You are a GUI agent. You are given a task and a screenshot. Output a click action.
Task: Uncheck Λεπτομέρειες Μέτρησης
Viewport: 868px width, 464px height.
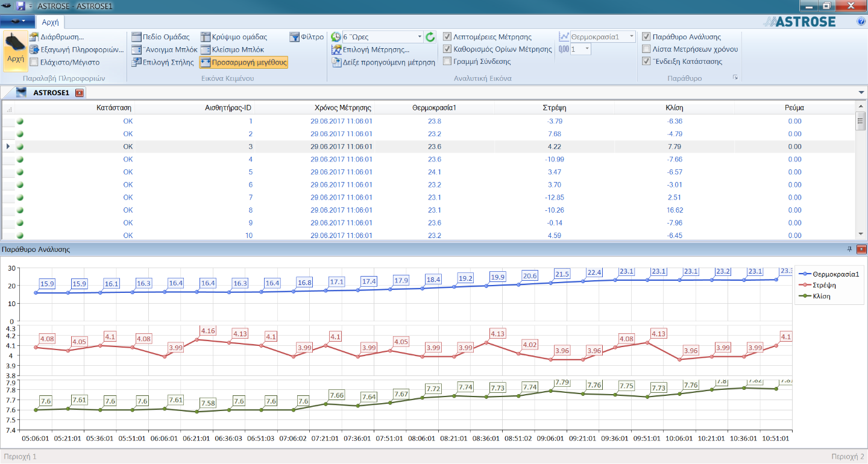447,37
